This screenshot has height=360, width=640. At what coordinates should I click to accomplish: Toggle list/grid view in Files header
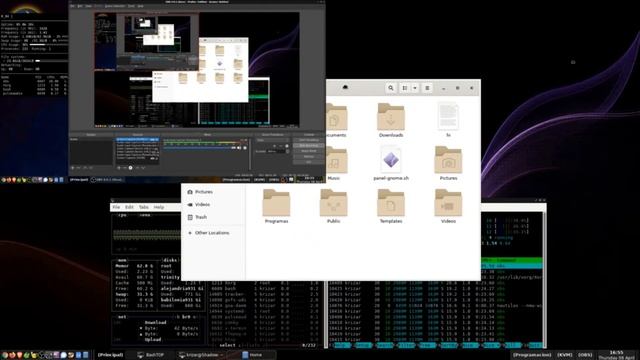(x=404, y=88)
